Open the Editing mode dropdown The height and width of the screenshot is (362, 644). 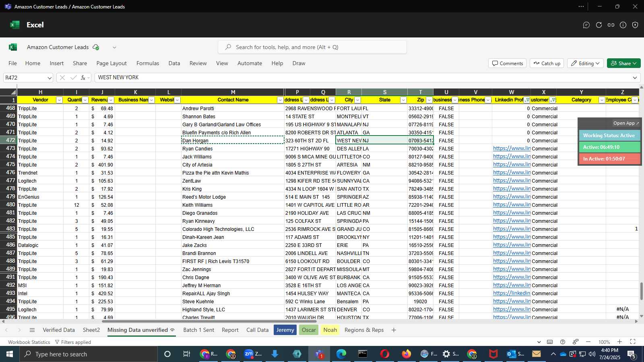coord(585,63)
